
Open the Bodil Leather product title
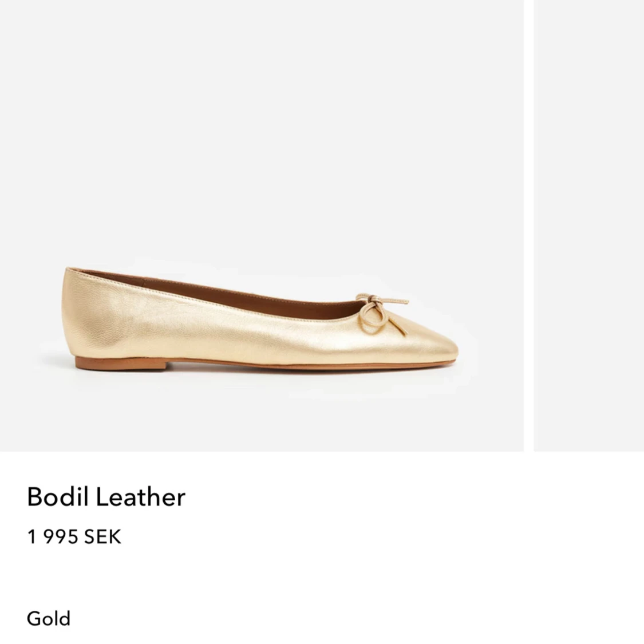click(x=106, y=496)
